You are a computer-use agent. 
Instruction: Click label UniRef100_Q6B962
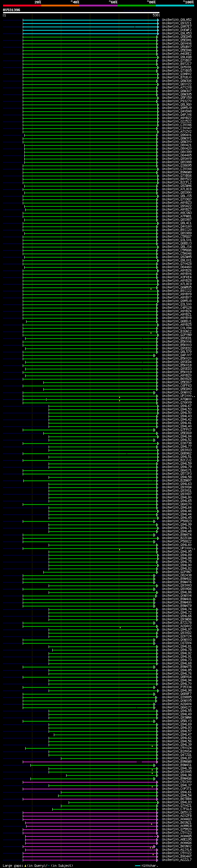coord(176,453)
